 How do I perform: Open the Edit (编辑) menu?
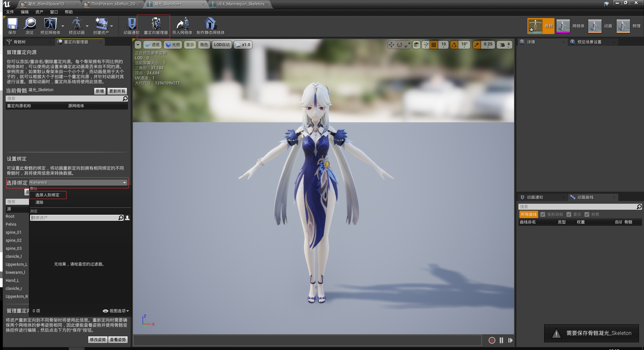(25, 12)
